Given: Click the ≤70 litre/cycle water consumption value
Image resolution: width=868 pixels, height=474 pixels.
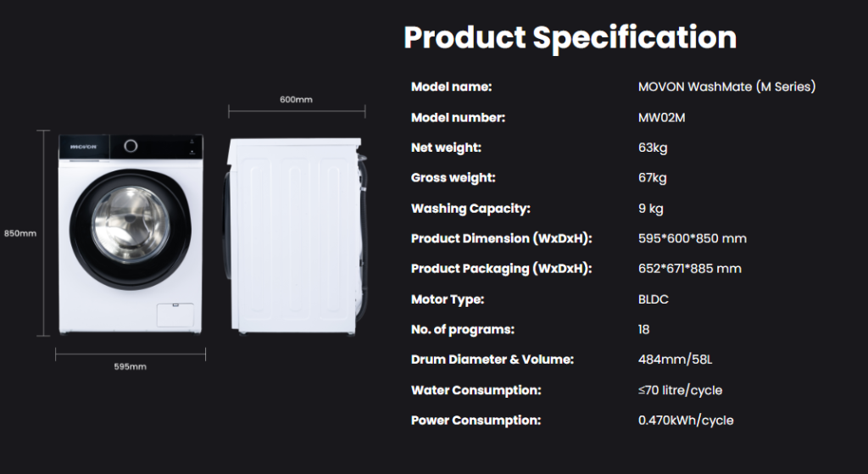Looking at the screenshot, I should (680, 390).
